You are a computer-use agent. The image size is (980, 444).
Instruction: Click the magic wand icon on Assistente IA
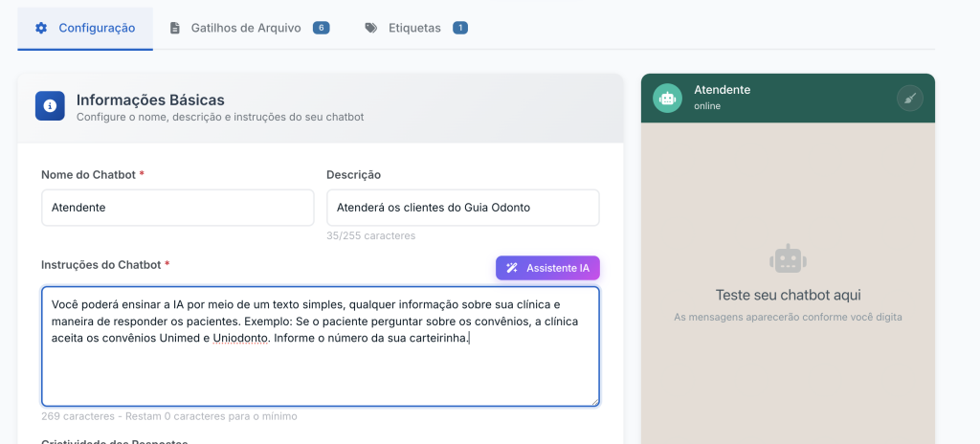512,268
